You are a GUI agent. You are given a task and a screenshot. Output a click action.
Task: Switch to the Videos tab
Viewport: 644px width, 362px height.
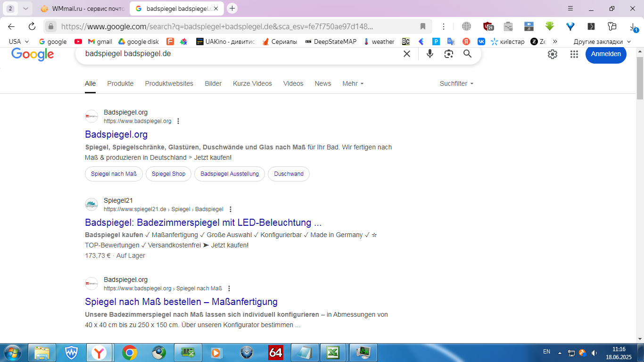(x=293, y=83)
